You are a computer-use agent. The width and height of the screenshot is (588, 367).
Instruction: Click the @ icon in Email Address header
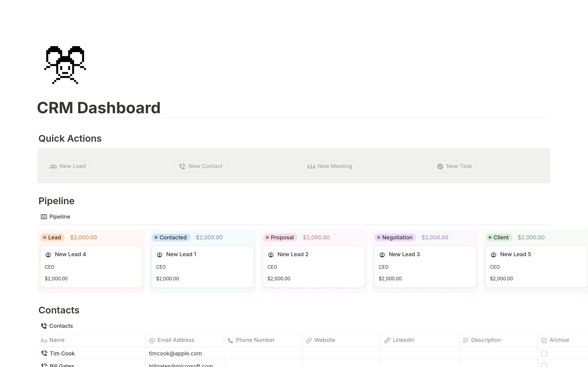(x=152, y=340)
